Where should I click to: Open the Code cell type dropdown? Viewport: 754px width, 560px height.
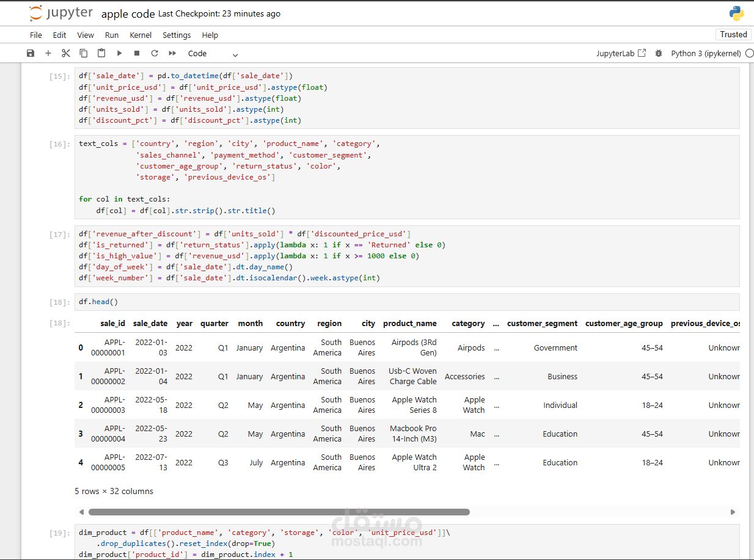213,53
